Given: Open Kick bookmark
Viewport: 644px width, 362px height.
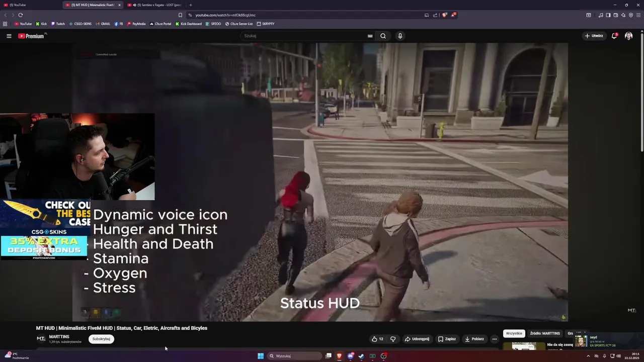Looking at the screenshot, I should pyautogui.click(x=42, y=24).
